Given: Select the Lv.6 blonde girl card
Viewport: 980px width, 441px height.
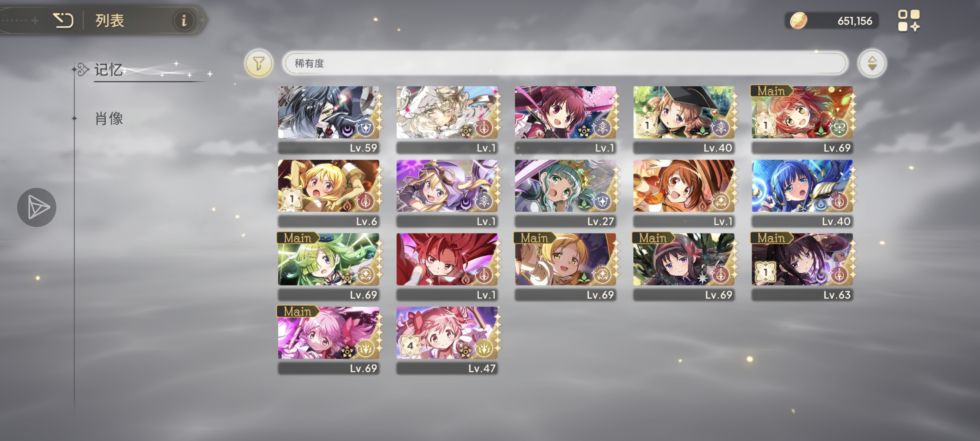Looking at the screenshot, I should pyautogui.click(x=329, y=193).
